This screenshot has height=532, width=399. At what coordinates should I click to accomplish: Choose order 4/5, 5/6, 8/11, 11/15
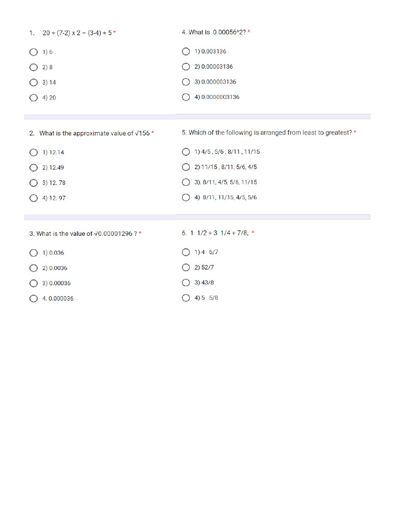[x=186, y=152]
